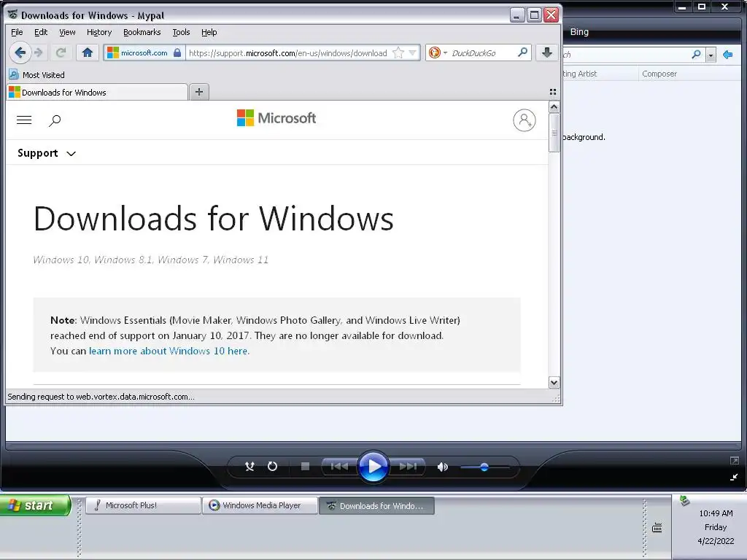Click the Microsoft logo link
Screen dimensions: 747x560
[276, 117]
